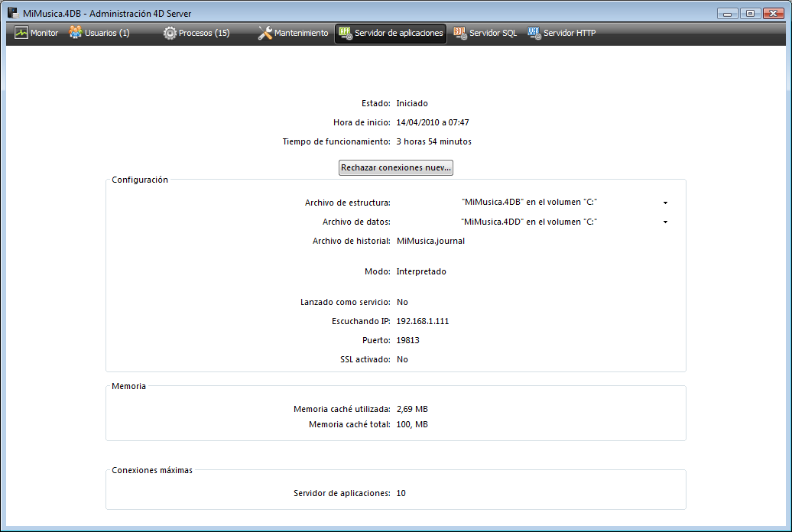The height and width of the screenshot is (532, 792).
Task: Click the Servidor SQL icon
Action: click(x=460, y=33)
